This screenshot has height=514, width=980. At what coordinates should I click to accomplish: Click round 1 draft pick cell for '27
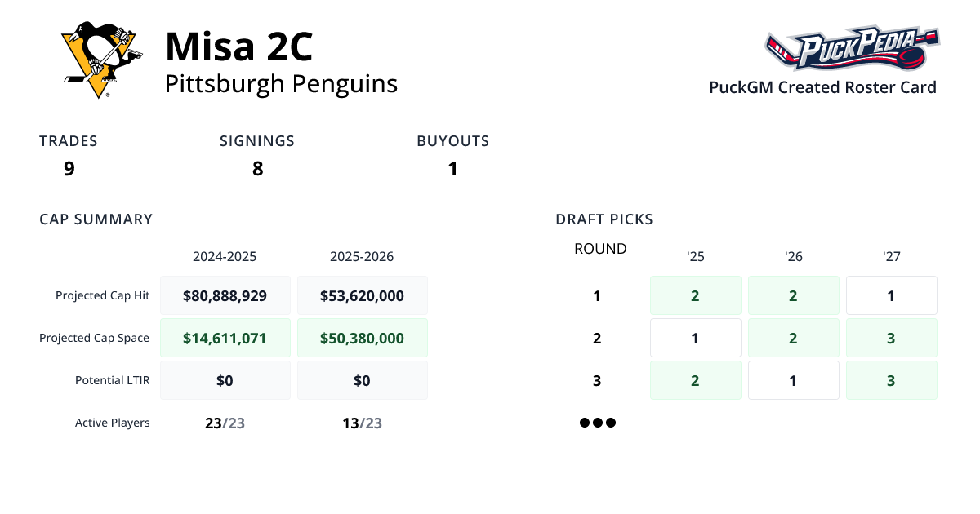891,295
